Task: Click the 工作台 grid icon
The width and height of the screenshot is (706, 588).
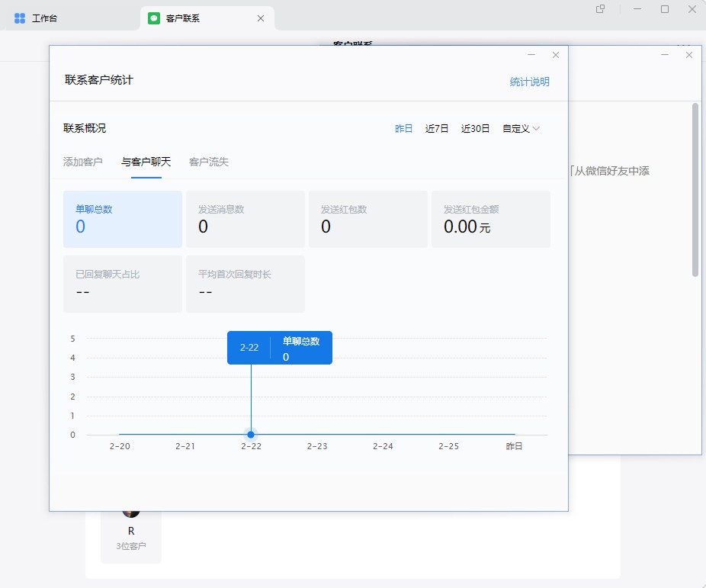Action: coord(20,18)
